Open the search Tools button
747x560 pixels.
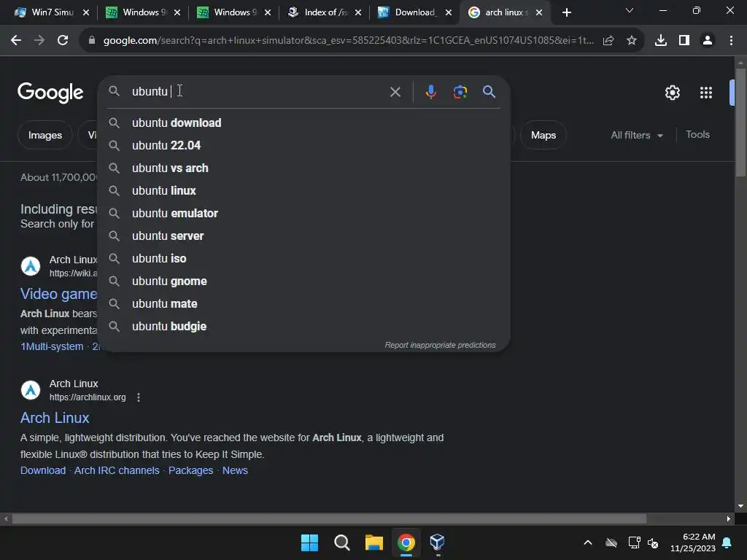pos(697,135)
